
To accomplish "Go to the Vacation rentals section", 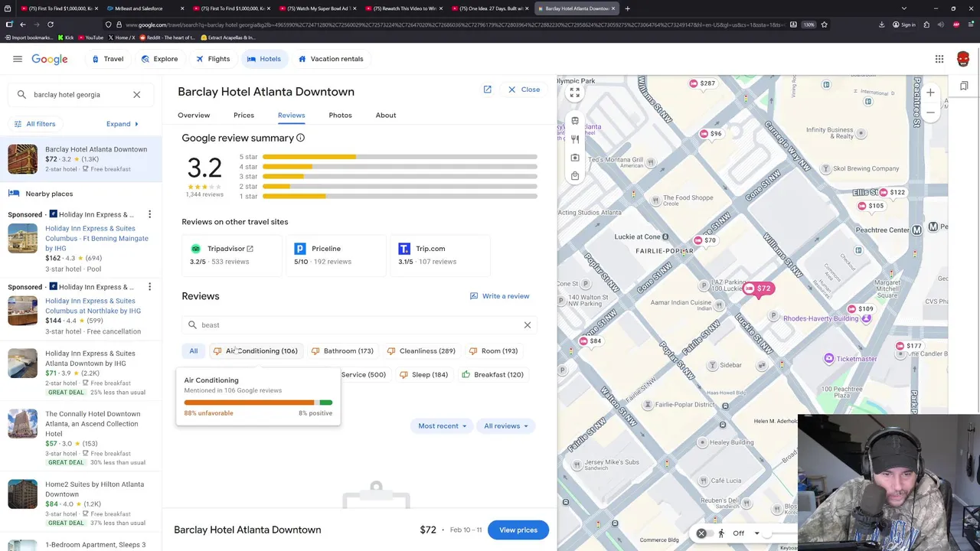I will [330, 59].
